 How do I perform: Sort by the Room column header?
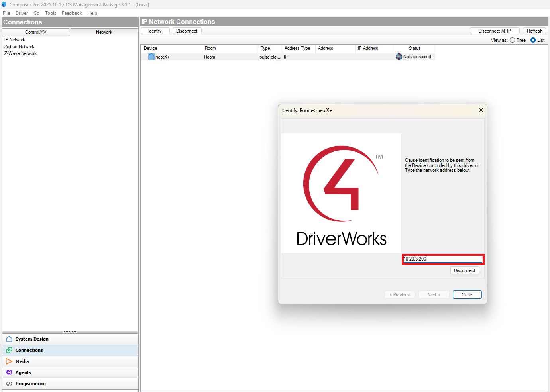point(230,48)
